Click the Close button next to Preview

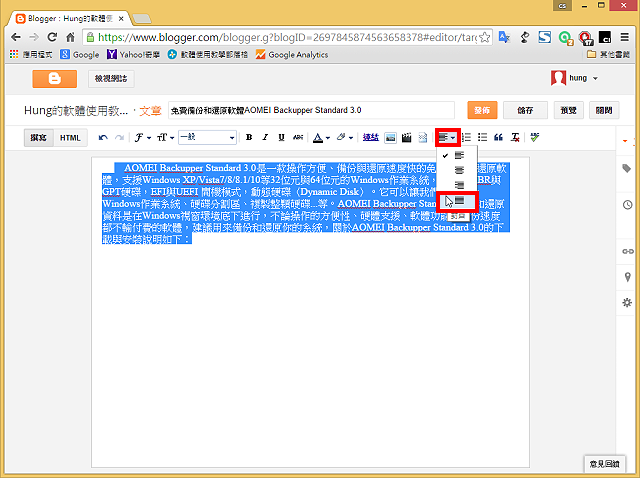click(604, 110)
